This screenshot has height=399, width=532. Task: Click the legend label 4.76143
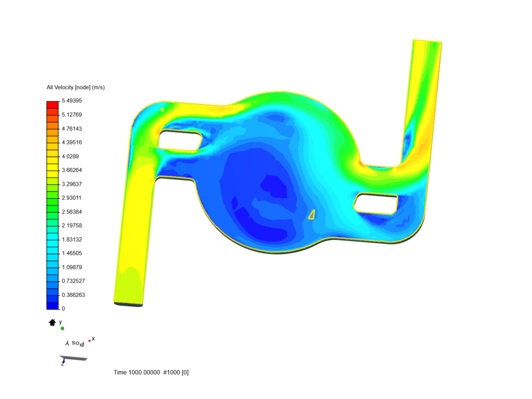pyautogui.click(x=72, y=129)
